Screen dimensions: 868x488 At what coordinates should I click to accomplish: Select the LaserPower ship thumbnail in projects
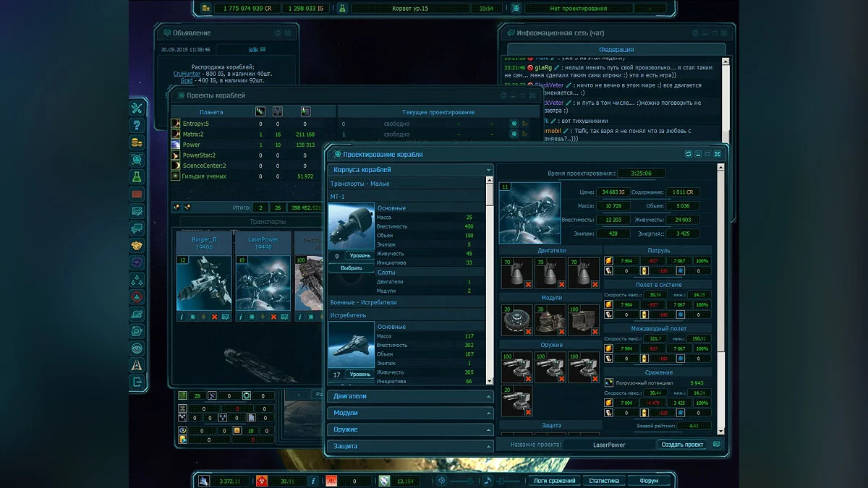(263, 282)
